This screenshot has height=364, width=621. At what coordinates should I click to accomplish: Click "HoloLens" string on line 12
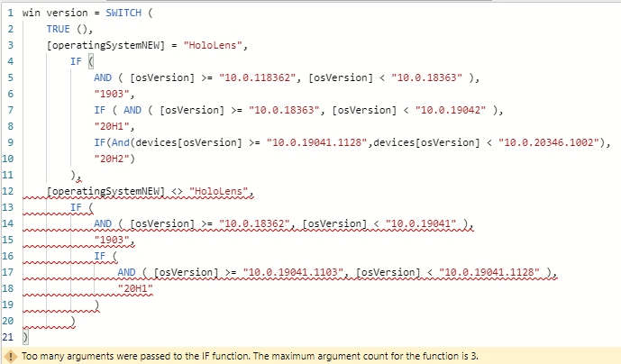(219, 192)
